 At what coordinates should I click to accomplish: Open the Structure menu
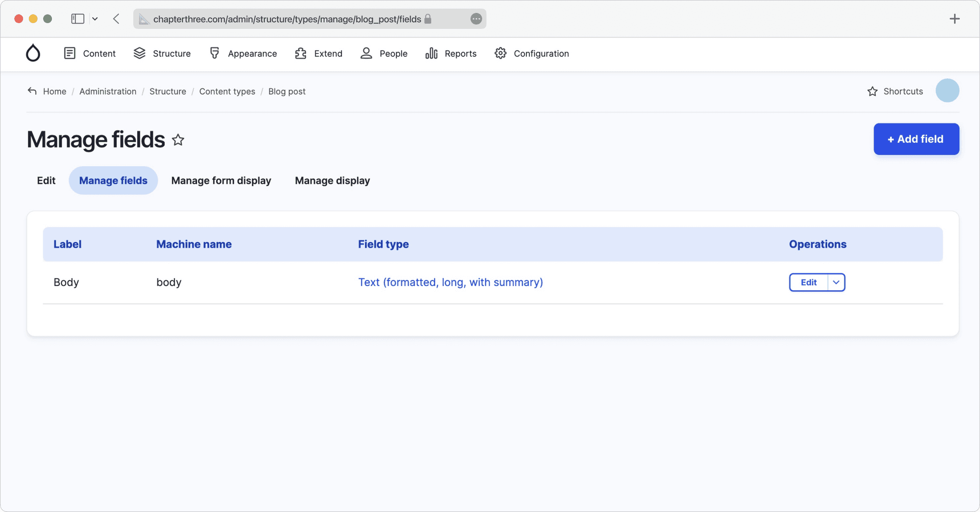[162, 53]
